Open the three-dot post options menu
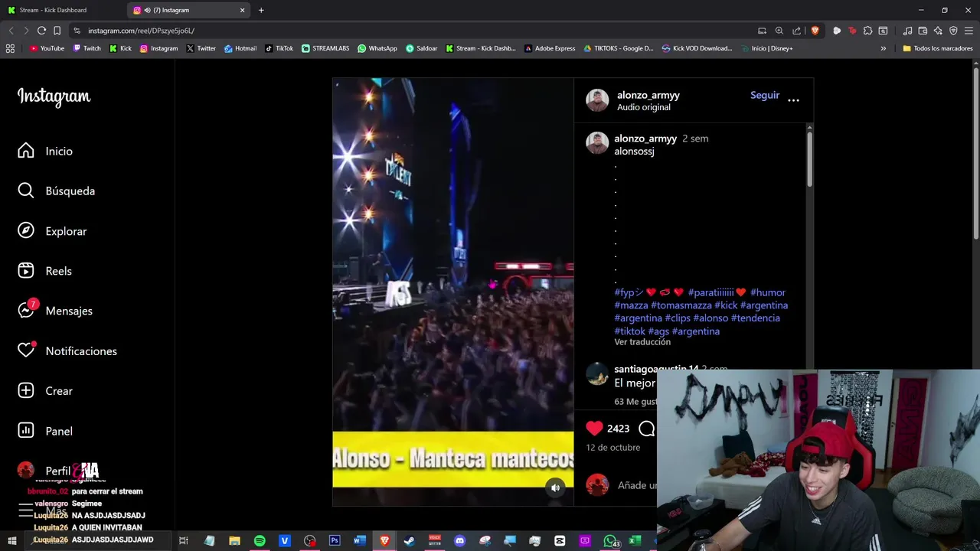The height and width of the screenshot is (551, 980). [x=793, y=100]
